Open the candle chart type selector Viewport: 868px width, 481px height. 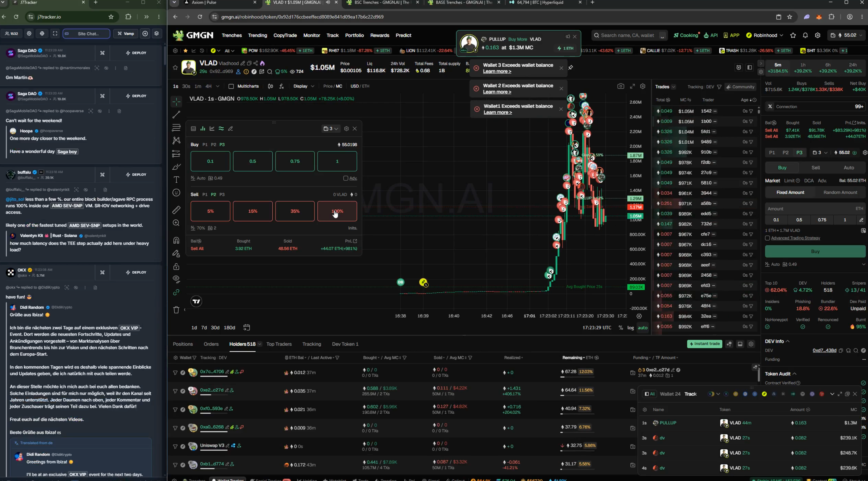pyautogui.click(x=270, y=86)
